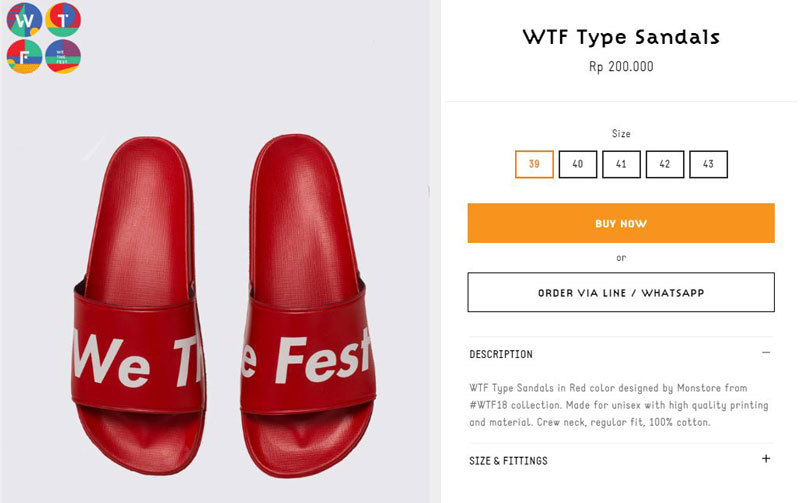Viewport: 800px width, 503px height.
Task: Click the T circle logo icon
Action: click(63, 19)
